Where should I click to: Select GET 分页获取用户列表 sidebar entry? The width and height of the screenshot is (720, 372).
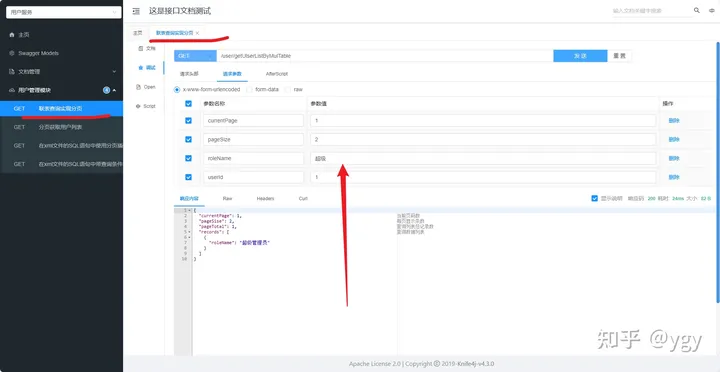62,127
